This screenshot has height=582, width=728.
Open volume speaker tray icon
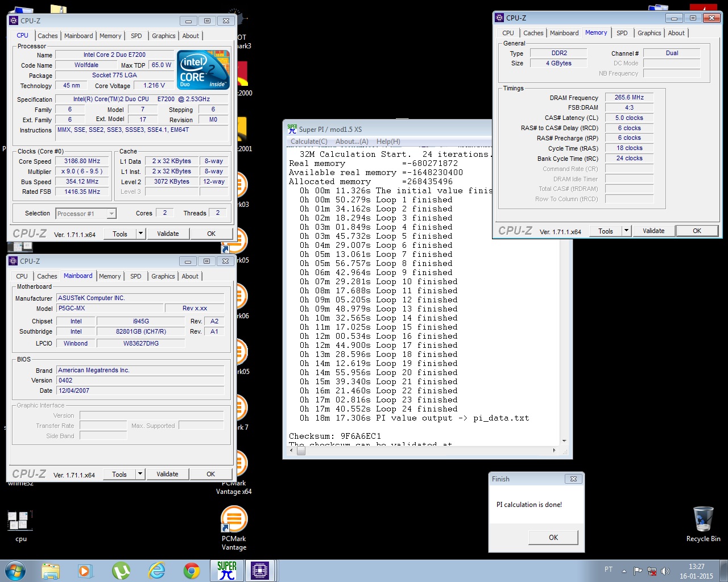click(x=665, y=571)
